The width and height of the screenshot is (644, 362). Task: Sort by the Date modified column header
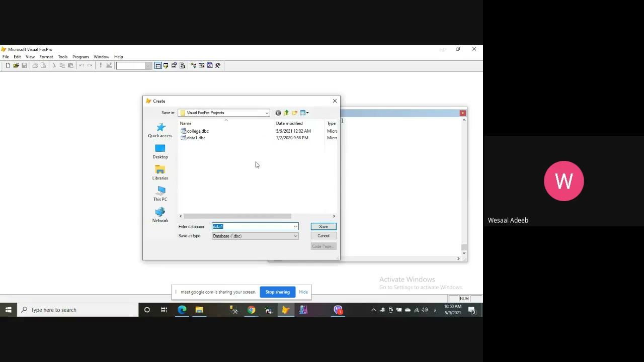[300, 123]
